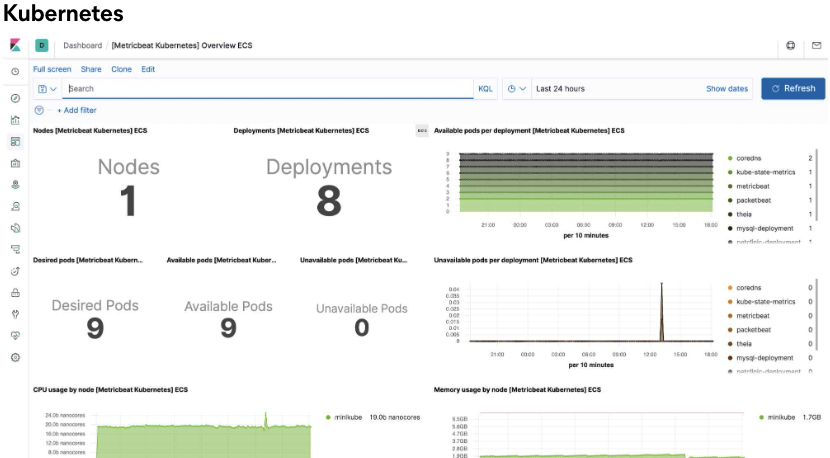830x458 pixels.
Task: Click the Metricbeat Kubernetes Overview ECS breadcrumb
Action: [182, 46]
